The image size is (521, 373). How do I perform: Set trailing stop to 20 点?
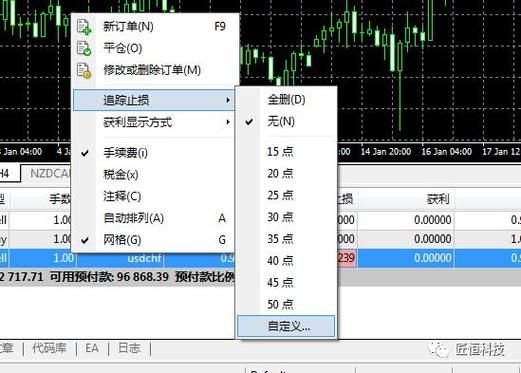[286, 173]
